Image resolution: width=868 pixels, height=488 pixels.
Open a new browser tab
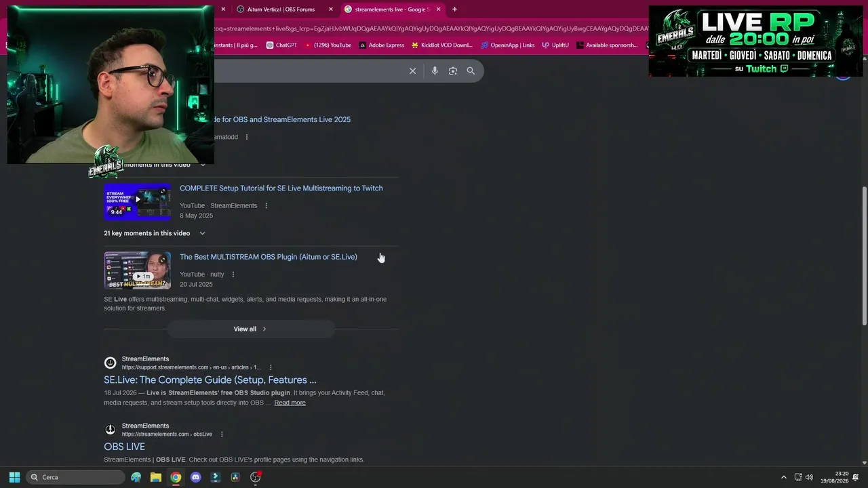pos(454,9)
